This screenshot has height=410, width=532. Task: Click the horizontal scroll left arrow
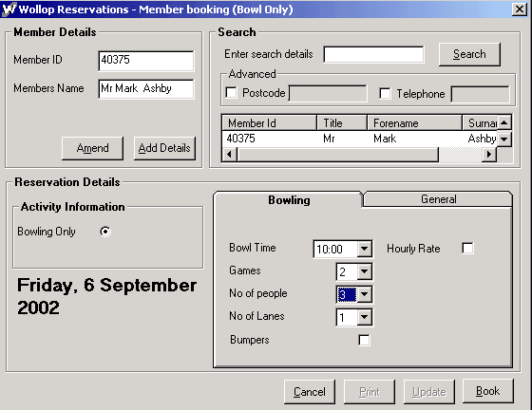click(230, 155)
